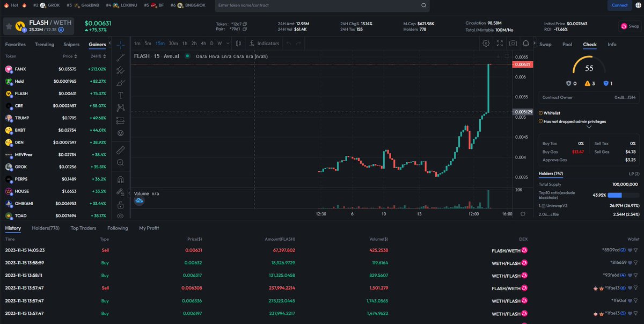The image size is (644, 324).
Task: Select the pitchfork drawing tool
Action: [x=121, y=70]
